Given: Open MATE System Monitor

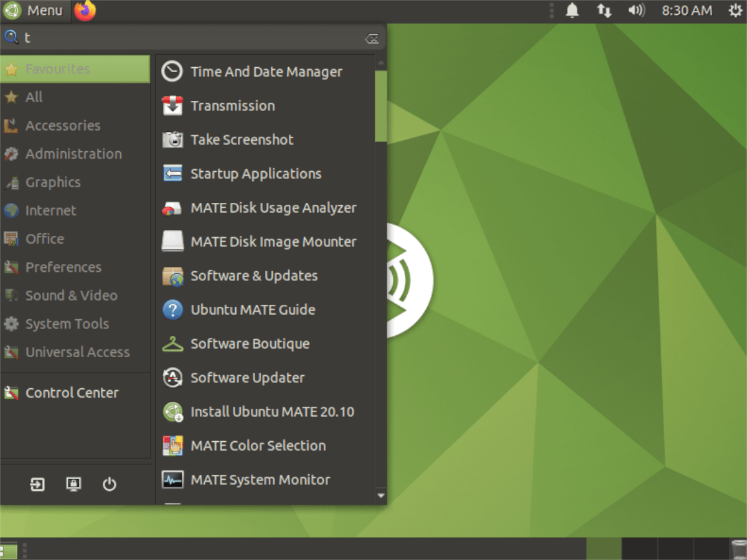Looking at the screenshot, I should point(260,480).
